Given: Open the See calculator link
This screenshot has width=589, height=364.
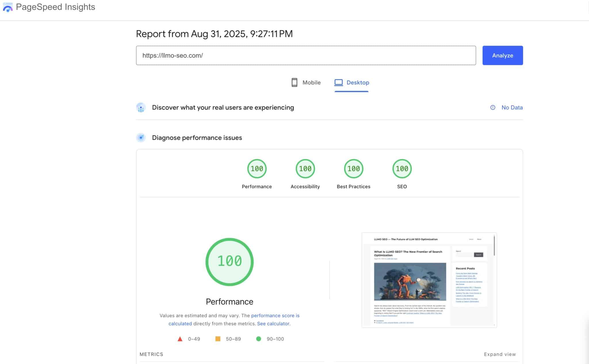Looking at the screenshot, I should pos(273,324).
